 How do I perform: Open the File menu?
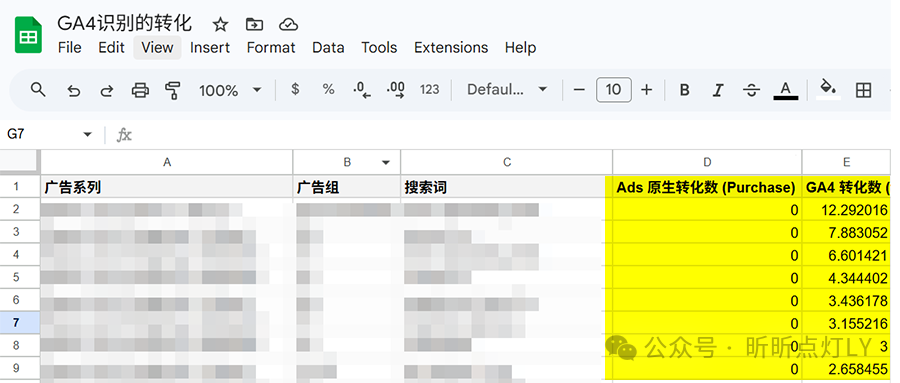[69, 47]
